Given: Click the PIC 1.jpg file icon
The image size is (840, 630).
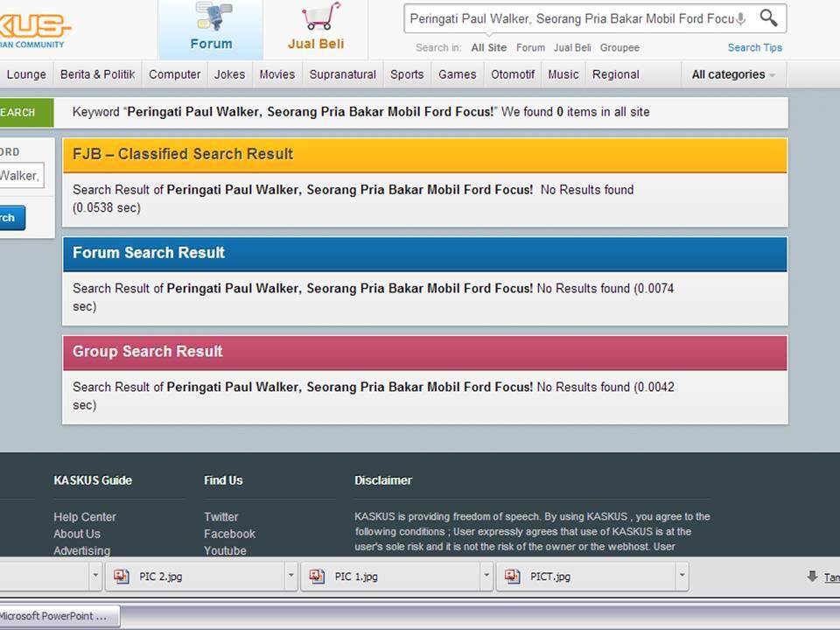Looking at the screenshot, I should 317,577.
